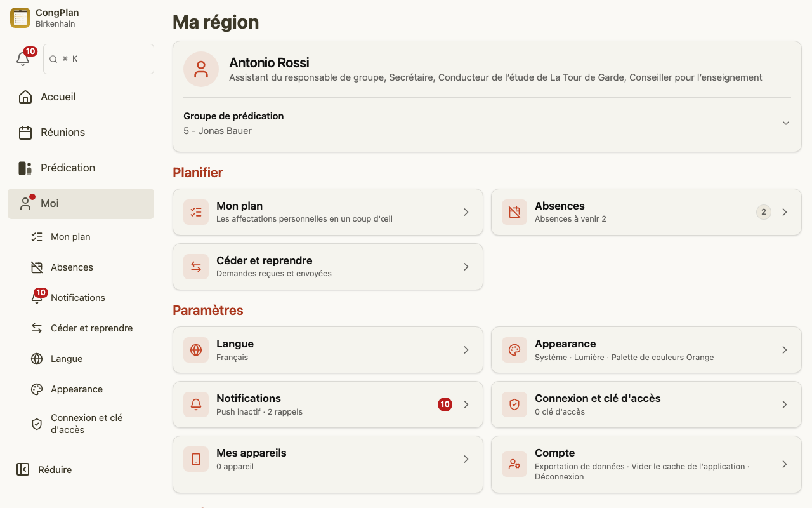This screenshot has width=812, height=508.
Task: Open the Langue card title
Action: [x=235, y=344]
